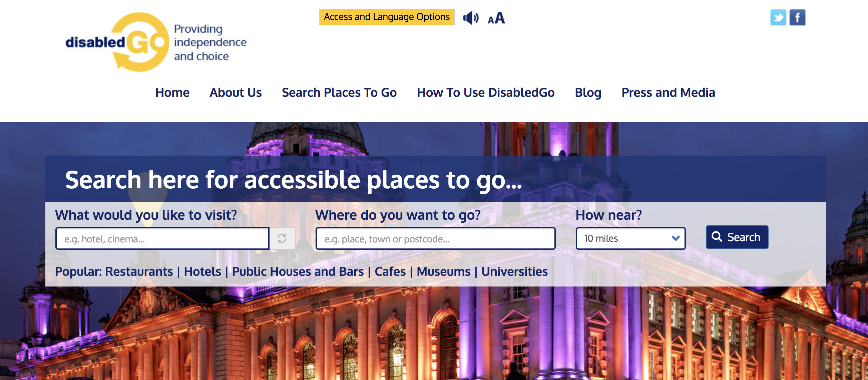Open the About Us page
Screen dimensions: 868x380
[236, 92]
